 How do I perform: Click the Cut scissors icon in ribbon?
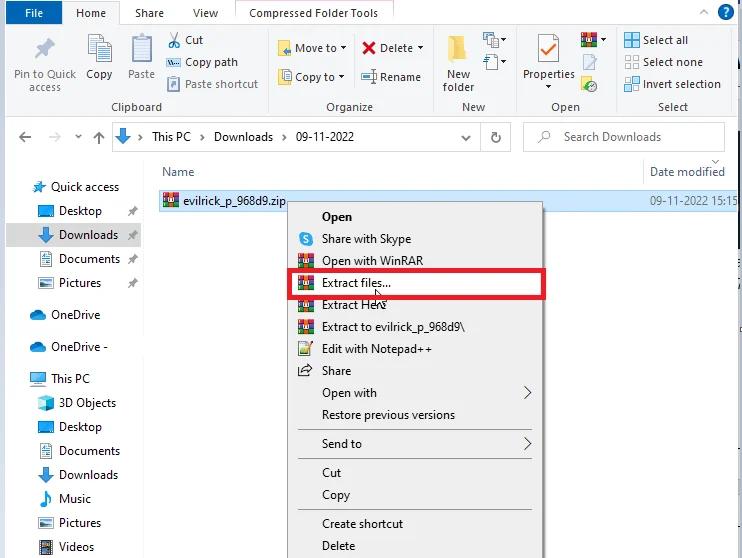[x=174, y=40]
